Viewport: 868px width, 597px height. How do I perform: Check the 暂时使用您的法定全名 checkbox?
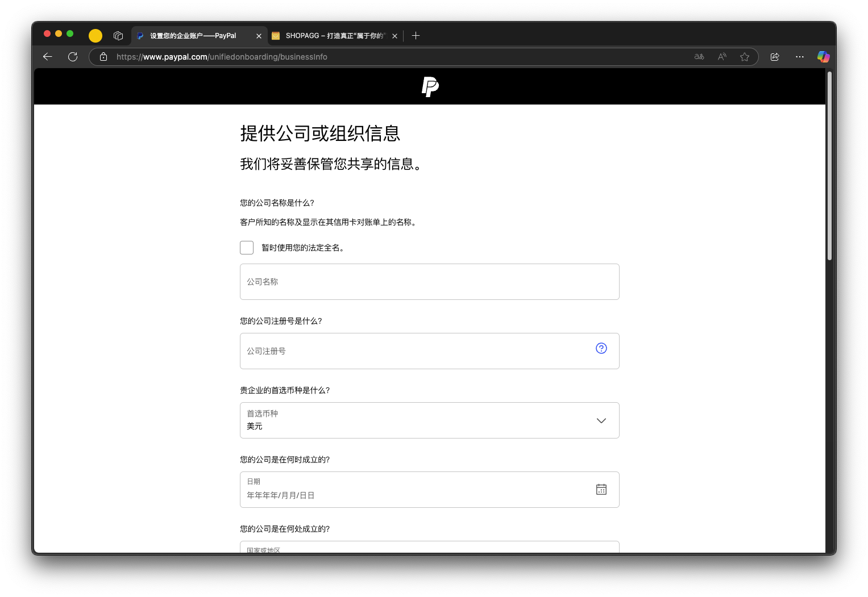click(x=247, y=248)
